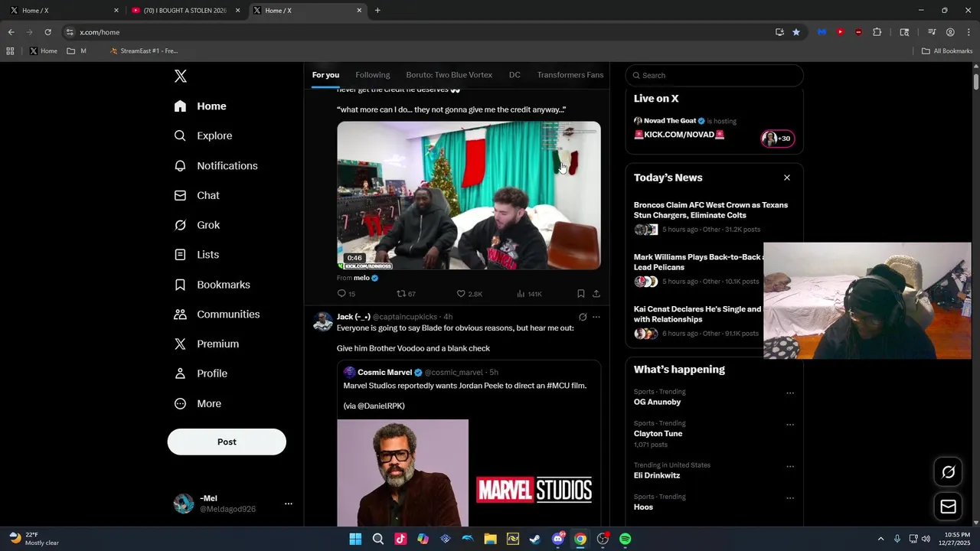Open floating Grok button
Screen dimensions: 980x551
click(948, 472)
